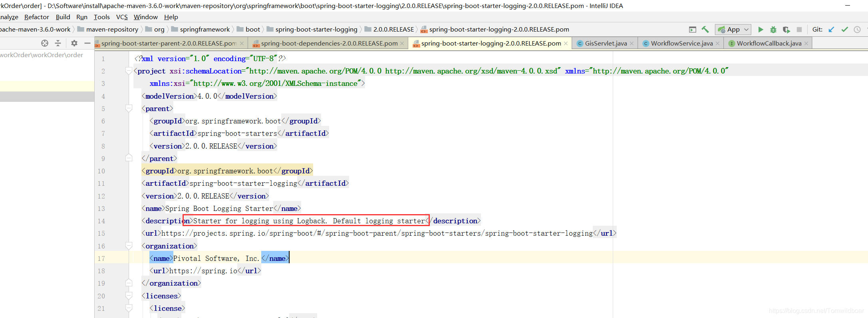Click the modelVersion 4.0.0 value
The image size is (868, 318).
coord(207,96)
